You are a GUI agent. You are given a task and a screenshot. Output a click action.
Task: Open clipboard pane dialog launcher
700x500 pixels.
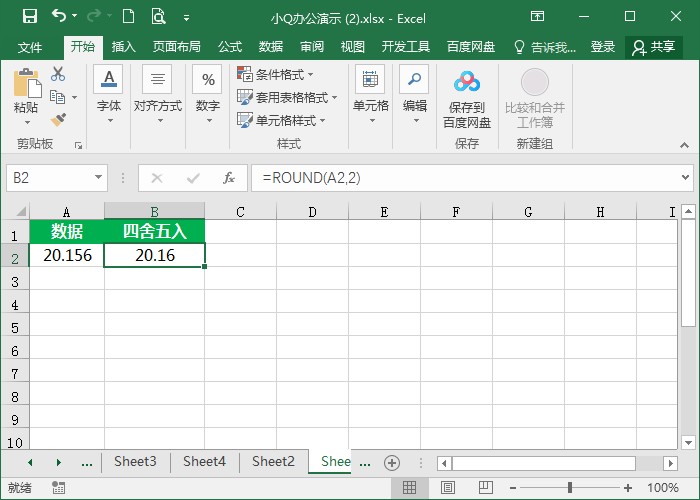[x=79, y=146]
